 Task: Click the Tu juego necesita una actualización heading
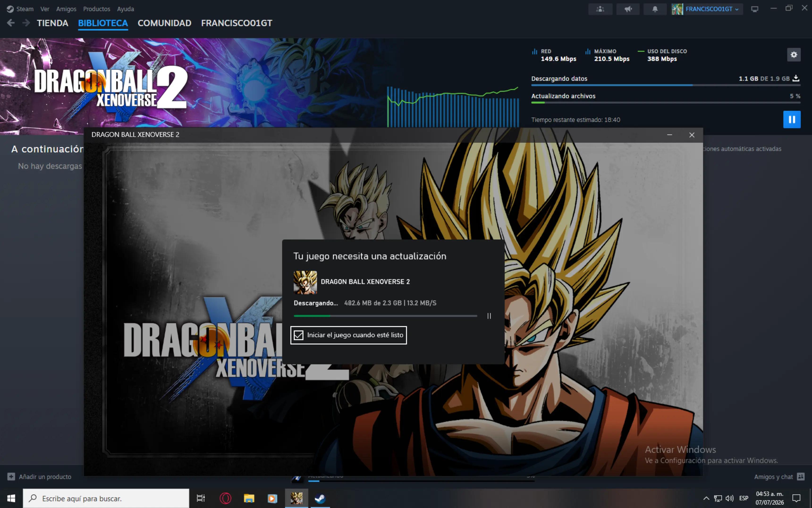370,256
